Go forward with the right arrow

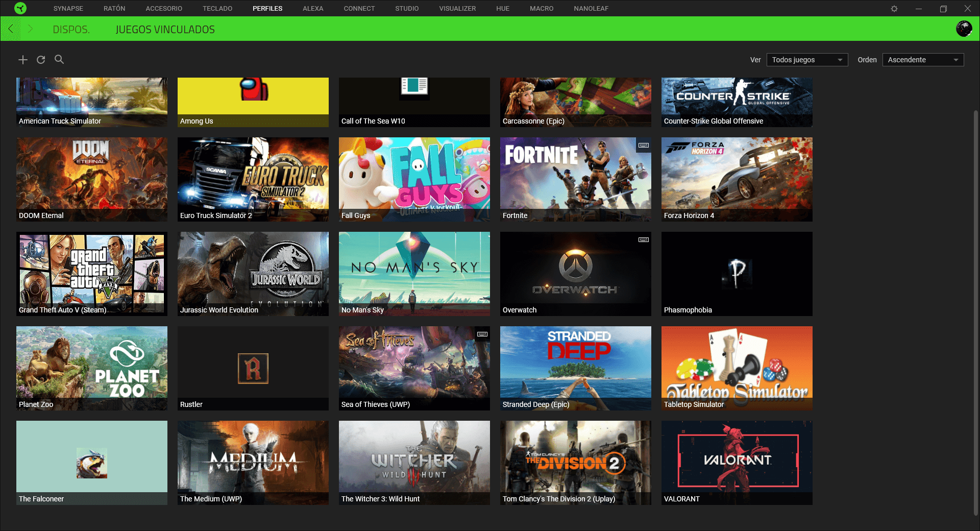click(30, 29)
